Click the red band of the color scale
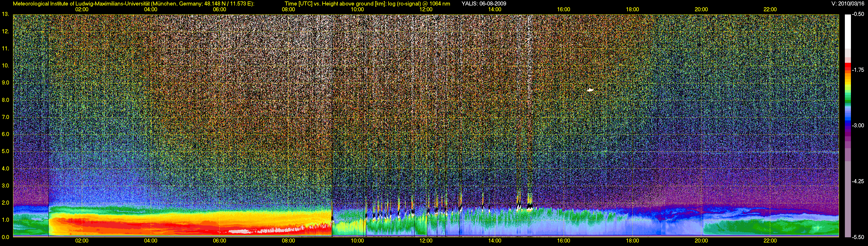The image size is (868, 246). coord(848,67)
